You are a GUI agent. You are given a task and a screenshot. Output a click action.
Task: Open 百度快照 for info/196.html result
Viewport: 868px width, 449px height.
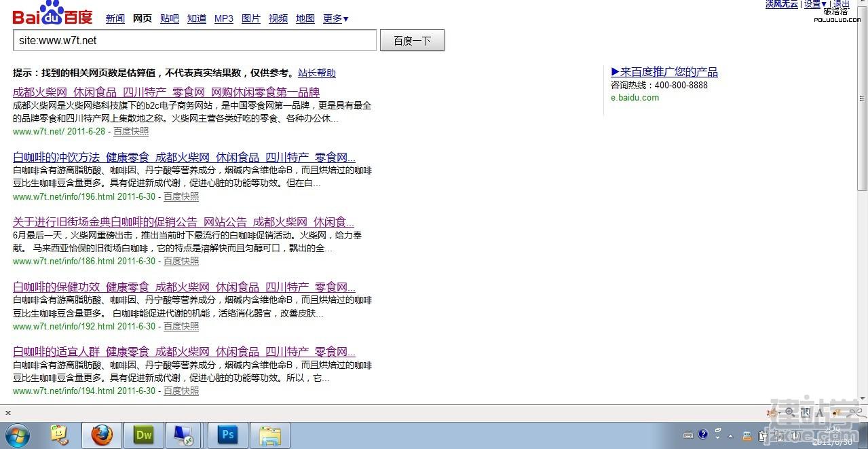point(181,197)
